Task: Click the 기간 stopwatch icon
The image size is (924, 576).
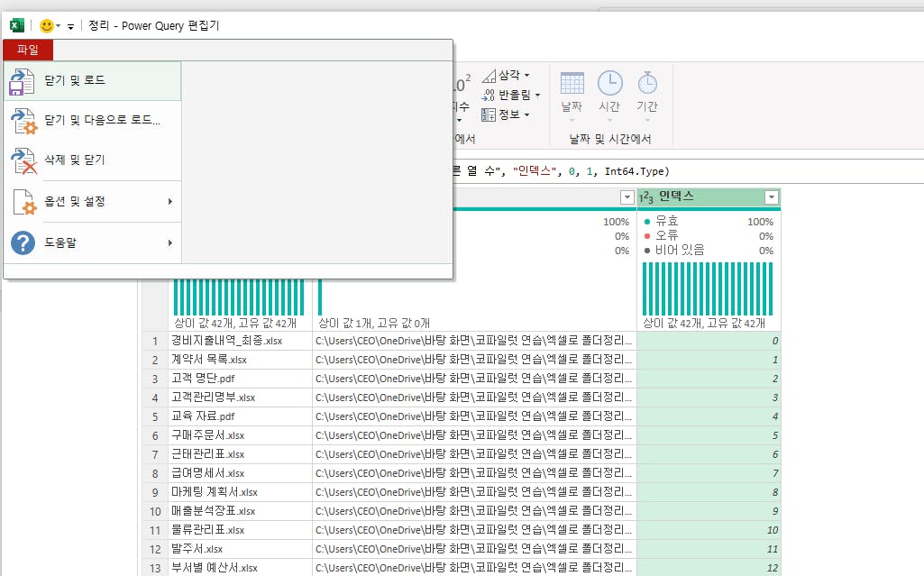Action: tap(647, 93)
